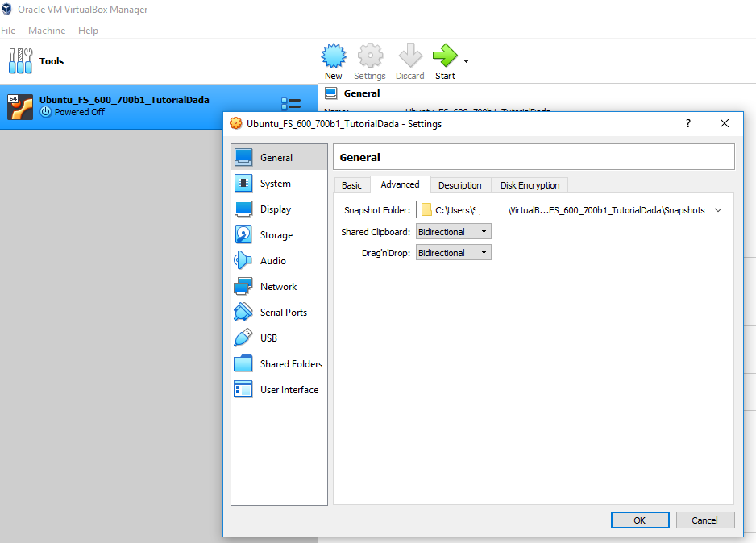Open the User Interface category
Screen dimensions: 756x543
pyautogui.click(x=289, y=390)
